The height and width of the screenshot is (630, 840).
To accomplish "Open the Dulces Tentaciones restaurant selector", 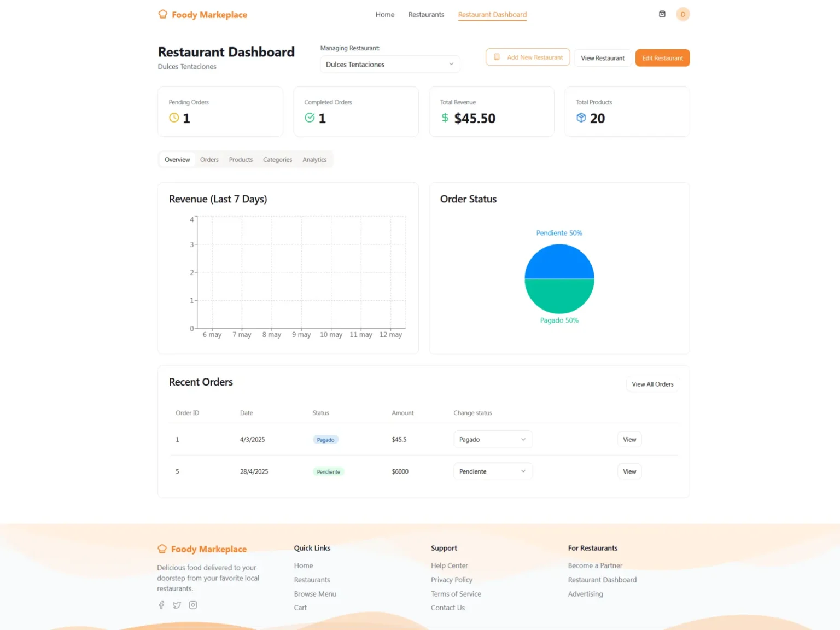I will [389, 64].
